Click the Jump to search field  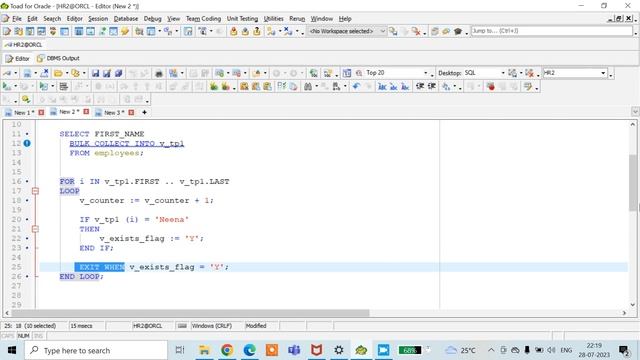click(552, 31)
